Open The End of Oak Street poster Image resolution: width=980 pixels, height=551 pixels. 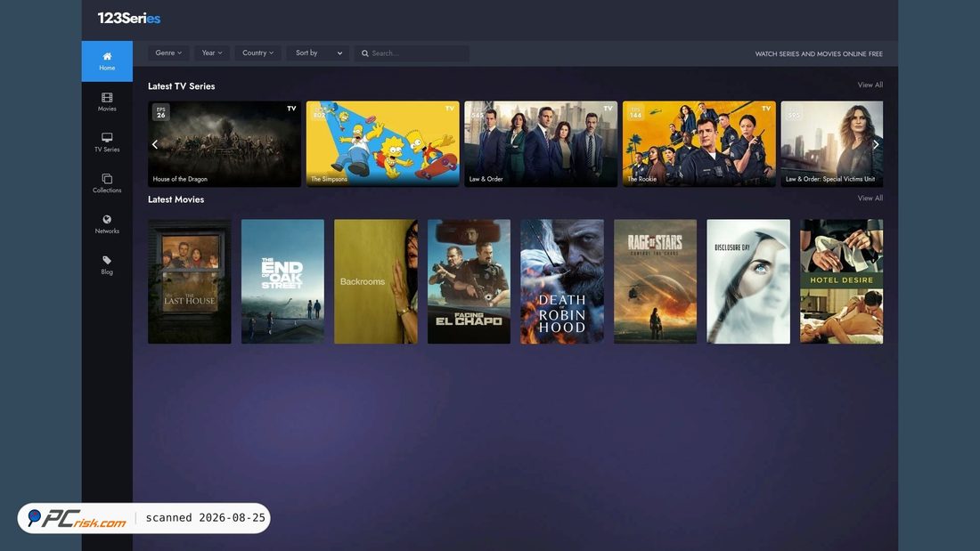282,281
